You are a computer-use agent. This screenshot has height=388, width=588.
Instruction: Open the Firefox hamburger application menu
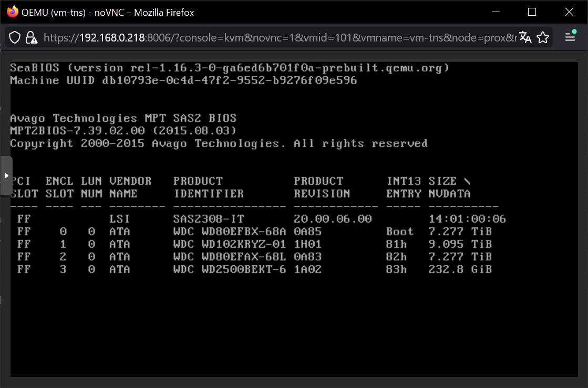point(570,37)
